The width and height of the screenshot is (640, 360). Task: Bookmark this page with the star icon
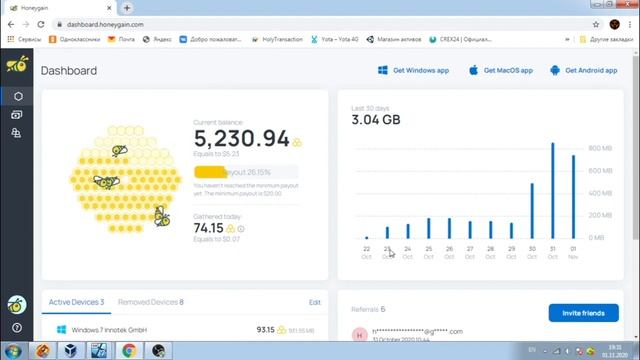pyautogui.click(x=596, y=24)
